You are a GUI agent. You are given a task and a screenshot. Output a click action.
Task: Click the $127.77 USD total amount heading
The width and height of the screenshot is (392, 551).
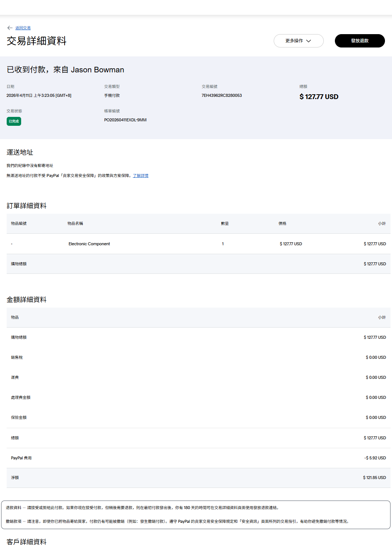[x=319, y=97]
